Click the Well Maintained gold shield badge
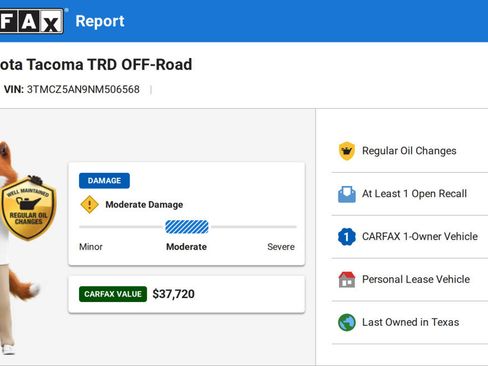The height and width of the screenshot is (366, 488). tap(28, 208)
